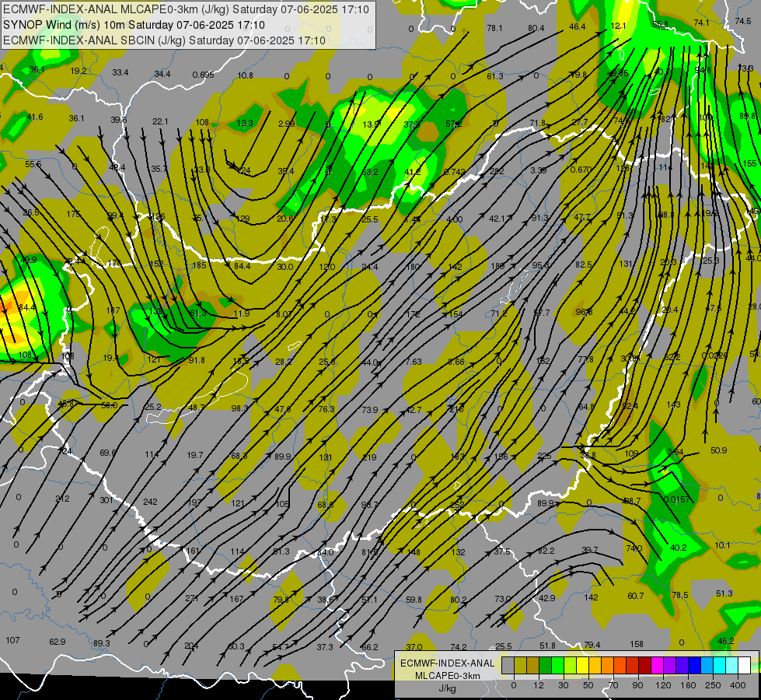
Task: Click the map value 33.4
Action: pos(120,72)
